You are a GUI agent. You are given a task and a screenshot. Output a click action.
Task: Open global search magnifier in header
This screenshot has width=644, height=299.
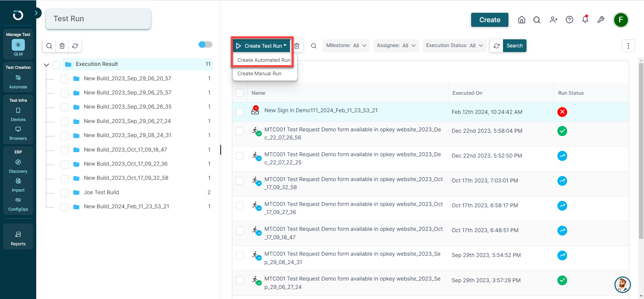click(537, 20)
